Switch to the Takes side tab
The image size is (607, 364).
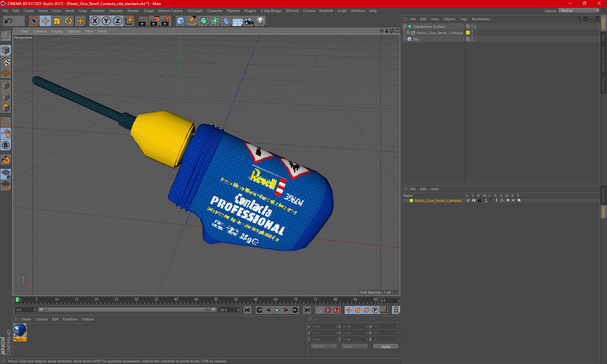[603, 38]
